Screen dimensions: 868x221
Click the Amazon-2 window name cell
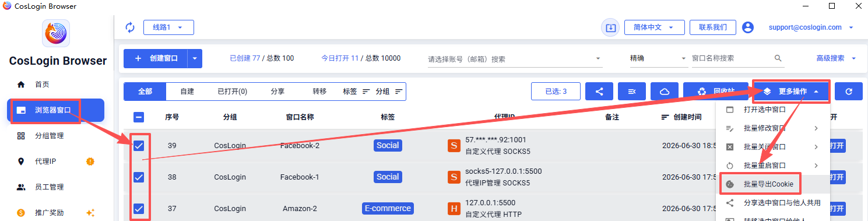300,208
